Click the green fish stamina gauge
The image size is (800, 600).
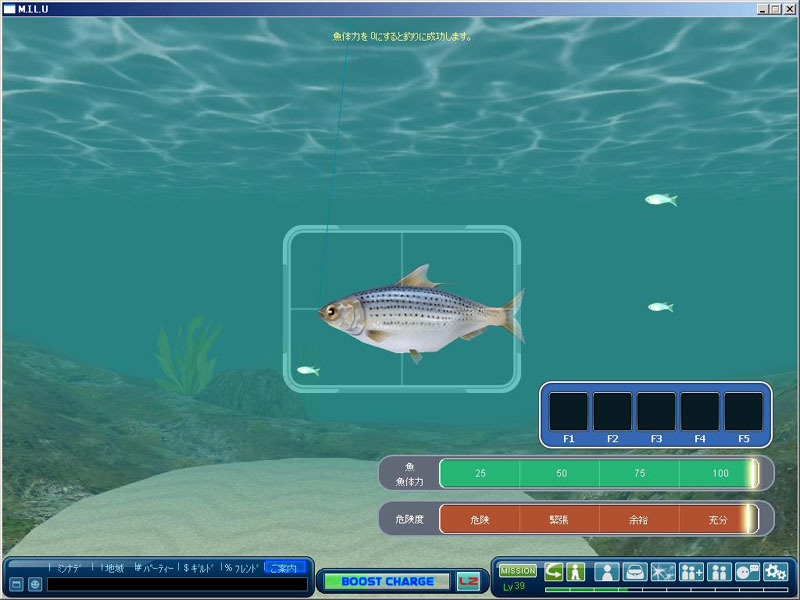click(x=598, y=473)
